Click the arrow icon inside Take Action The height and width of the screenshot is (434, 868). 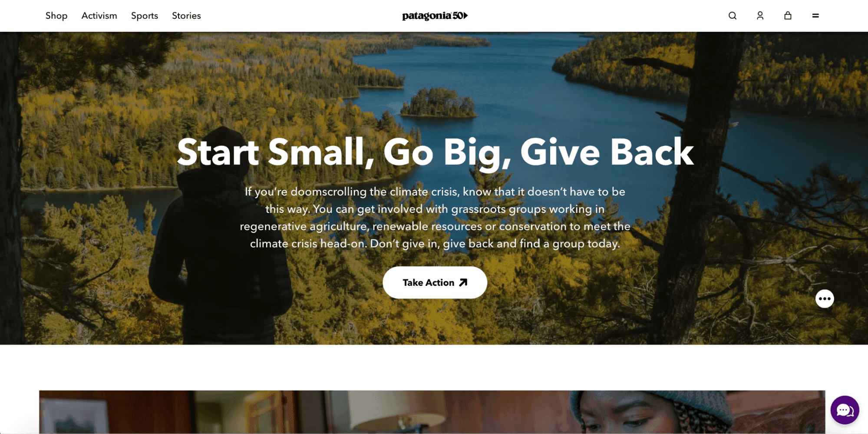(463, 282)
